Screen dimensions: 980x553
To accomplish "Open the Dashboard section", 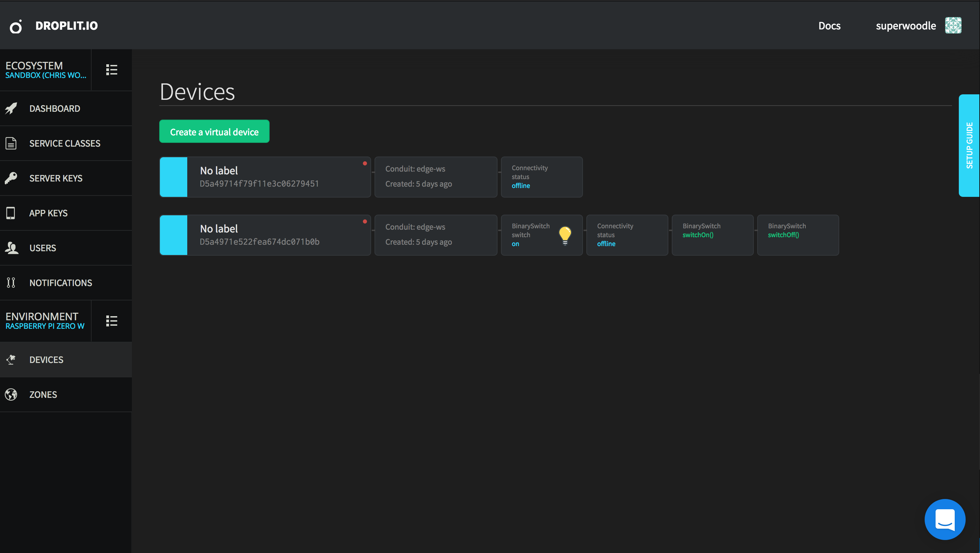I will click(66, 108).
